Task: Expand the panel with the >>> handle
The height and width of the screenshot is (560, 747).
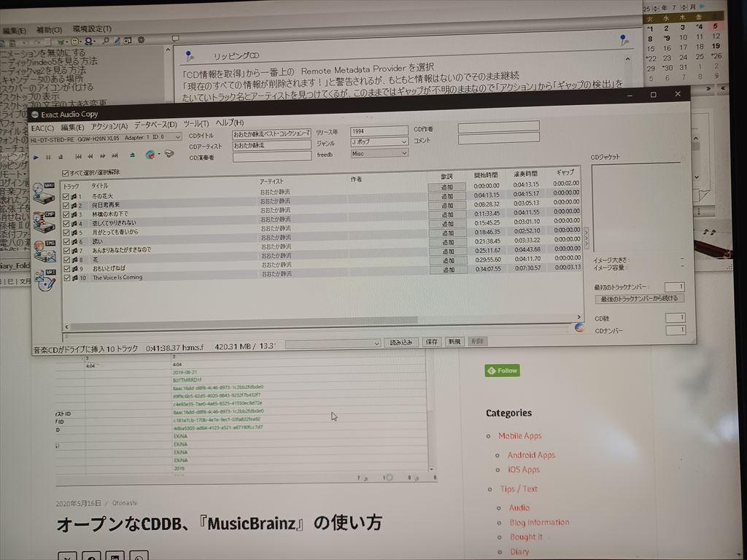Action: [587, 237]
